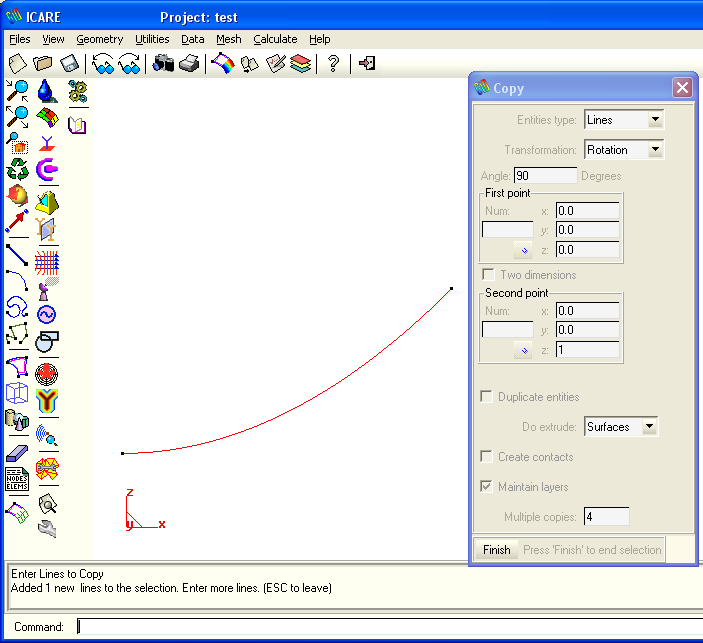Click the camera snapshot icon

pos(163,63)
